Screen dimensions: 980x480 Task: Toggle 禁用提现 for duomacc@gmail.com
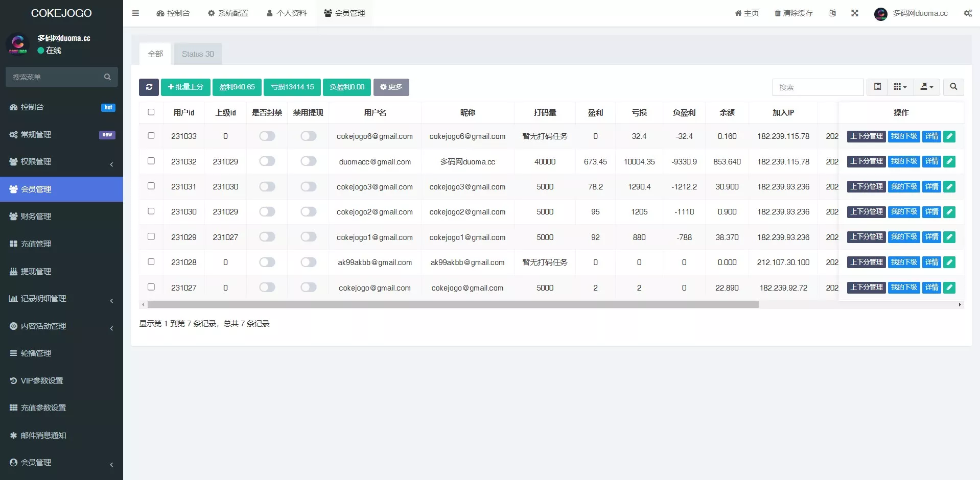coord(309,161)
